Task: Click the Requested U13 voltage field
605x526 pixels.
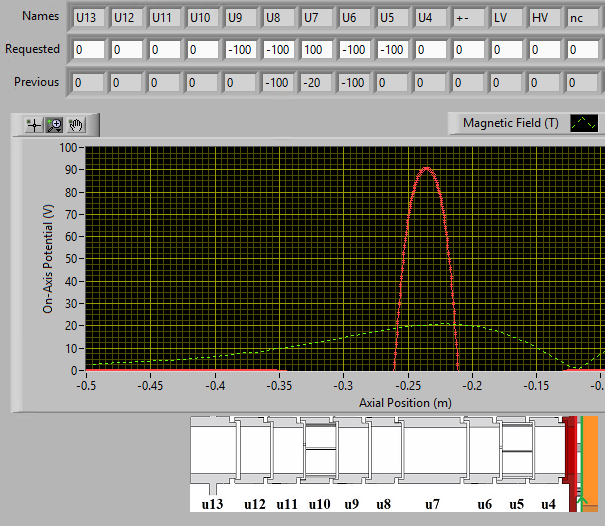Action: (88, 49)
